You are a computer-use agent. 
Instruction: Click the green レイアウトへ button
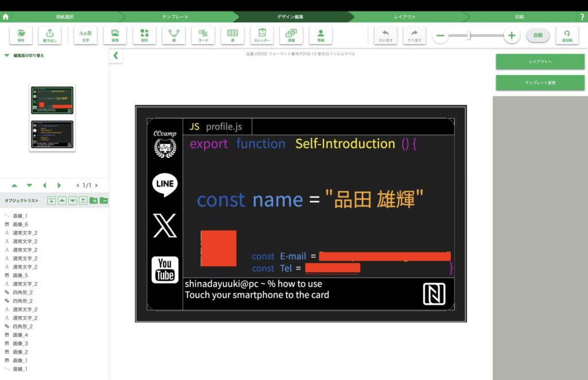point(540,61)
